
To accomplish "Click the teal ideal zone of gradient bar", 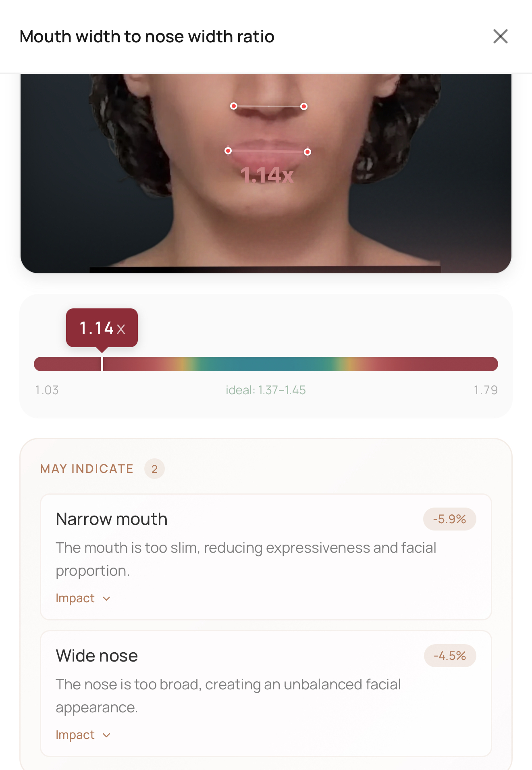I will 266,364.
